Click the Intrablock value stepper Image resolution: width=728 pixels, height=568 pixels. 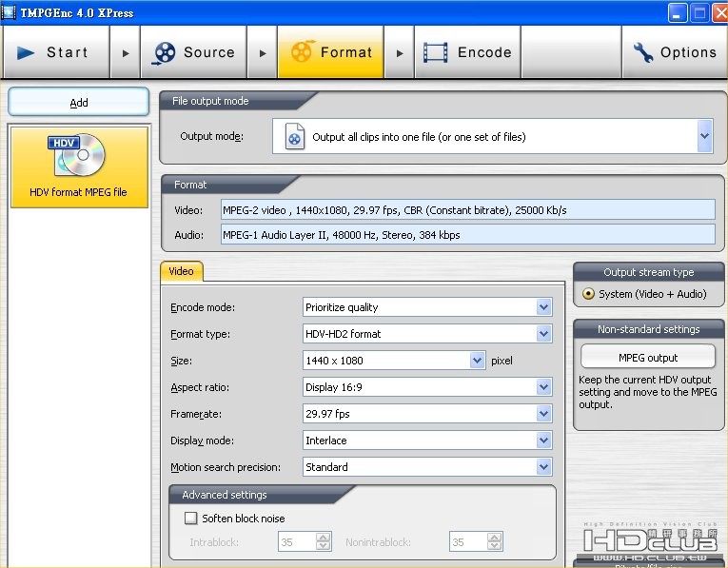pos(324,541)
